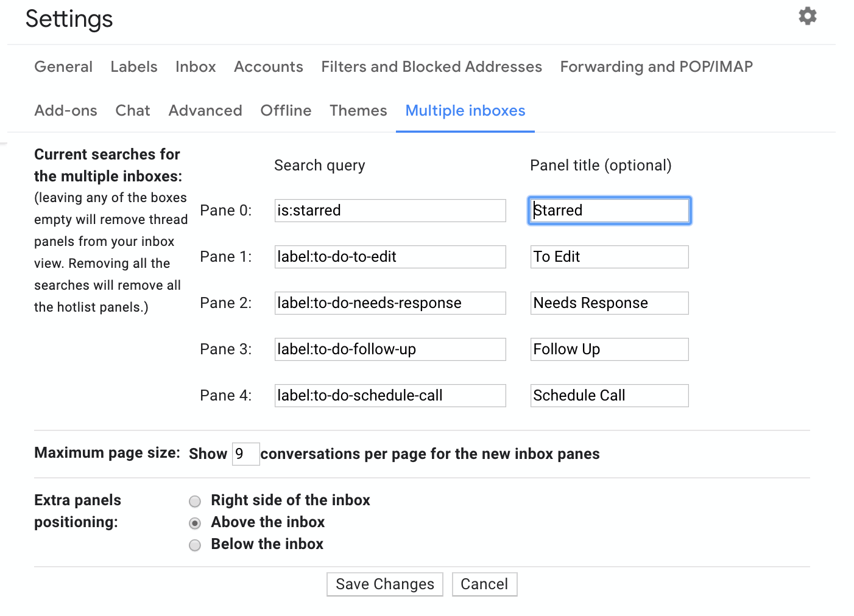Image resolution: width=854 pixels, height=616 pixels.
Task: Switch to the Add-ons tab
Action: coord(66,111)
